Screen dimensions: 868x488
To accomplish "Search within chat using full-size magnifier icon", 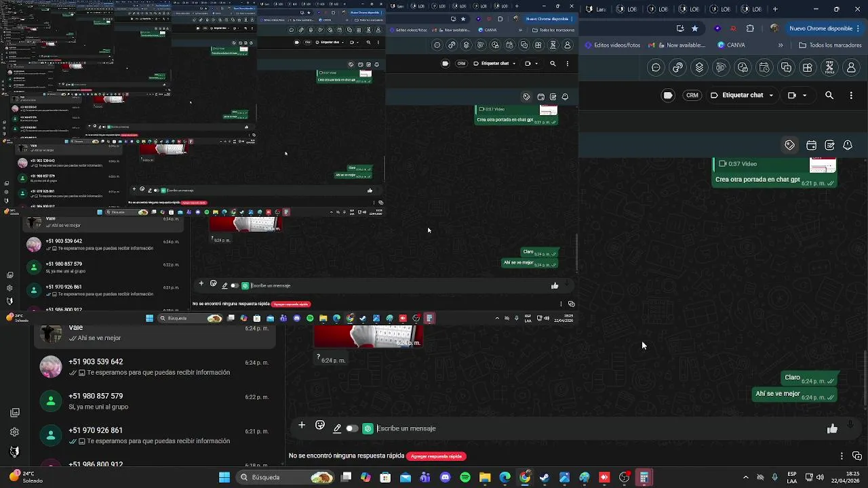I will click(x=829, y=96).
